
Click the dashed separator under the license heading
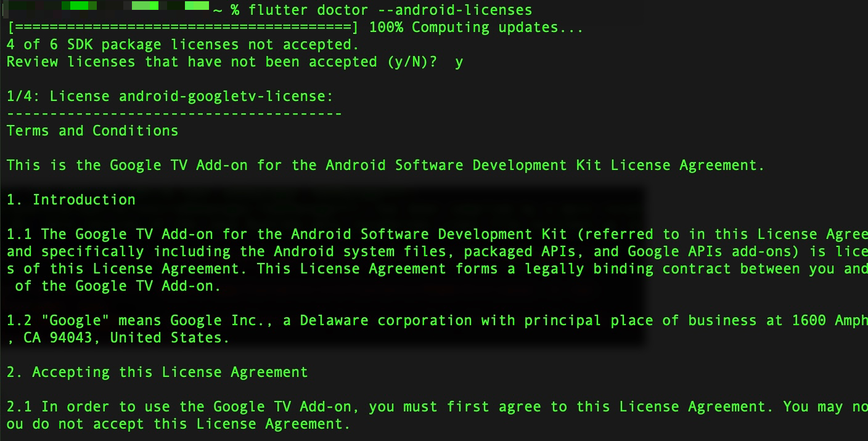click(174, 113)
